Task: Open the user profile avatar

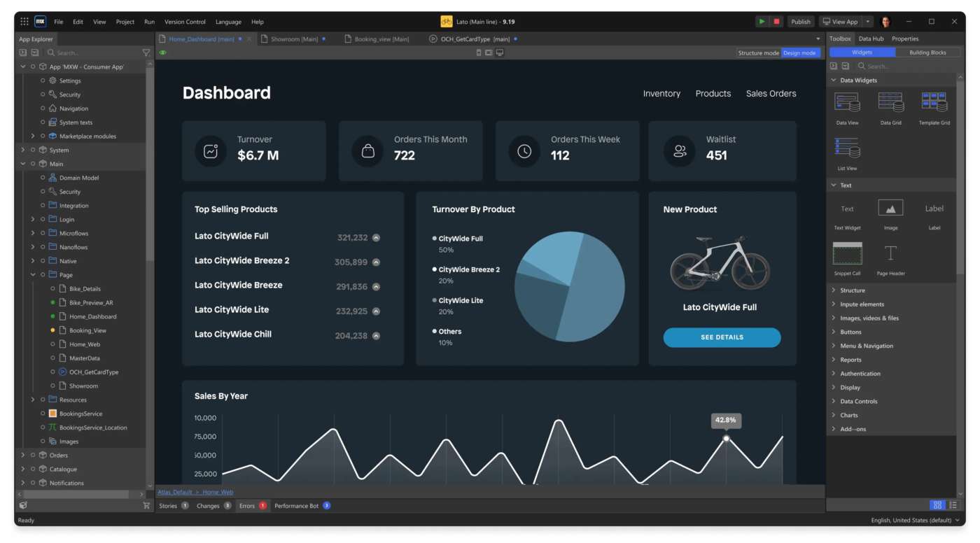Action: (885, 22)
